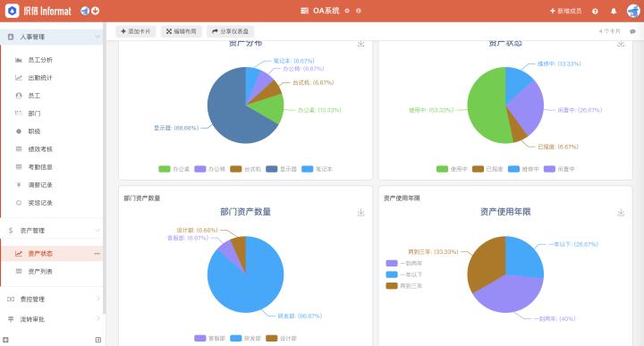The height and width of the screenshot is (346, 644).
Task: Toggle the 台式机 legend in 资产分布
Action: click(245, 169)
